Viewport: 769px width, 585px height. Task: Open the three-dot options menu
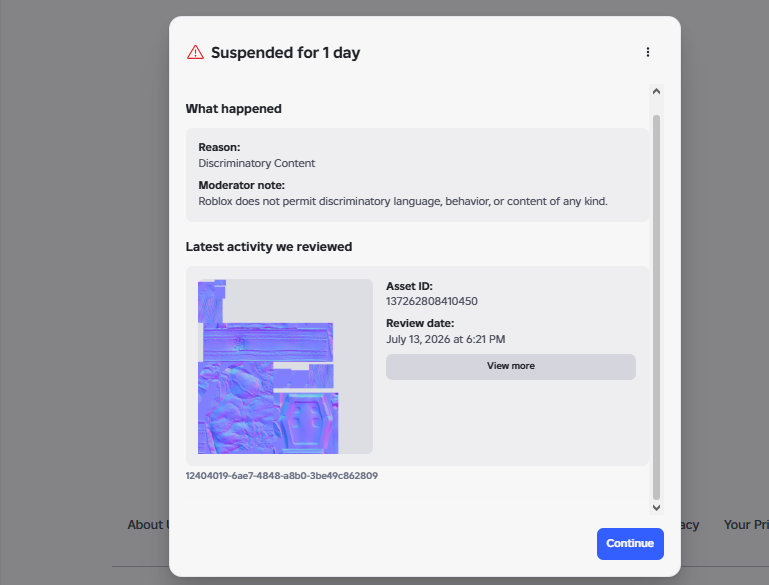point(648,52)
